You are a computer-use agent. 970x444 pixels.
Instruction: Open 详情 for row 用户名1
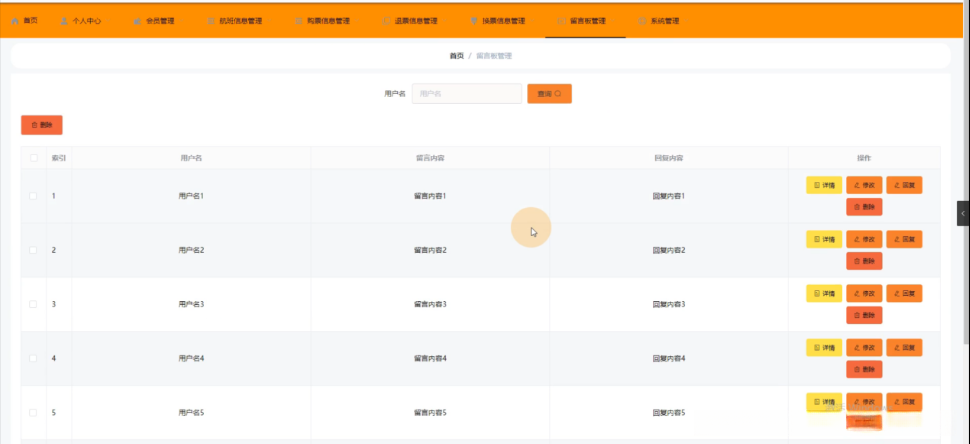click(x=824, y=185)
